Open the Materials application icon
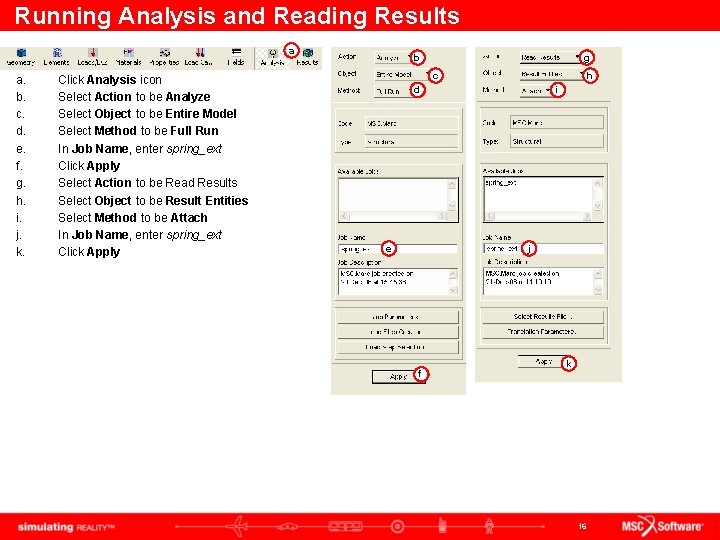The width and height of the screenshot is (720, 540). coord(128,57)
